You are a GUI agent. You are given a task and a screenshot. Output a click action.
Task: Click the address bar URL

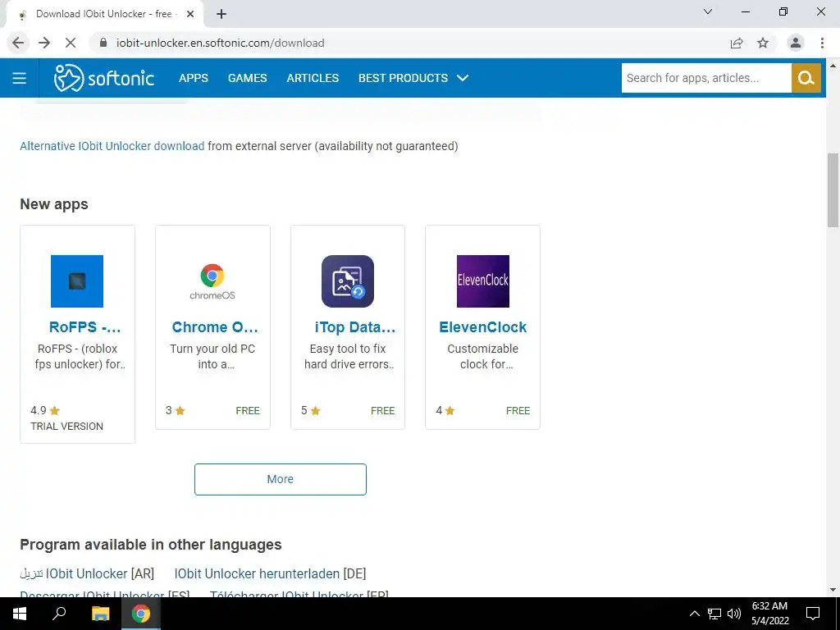point(220,43)
